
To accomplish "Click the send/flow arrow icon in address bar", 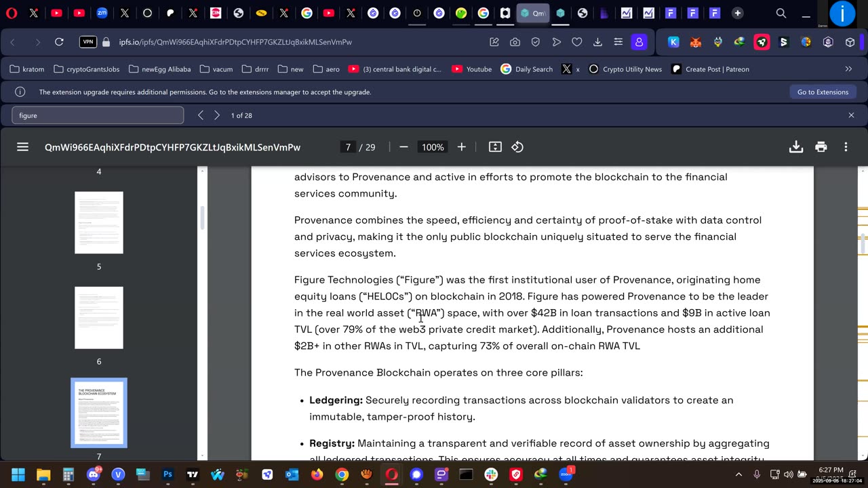I will (557, 42).
